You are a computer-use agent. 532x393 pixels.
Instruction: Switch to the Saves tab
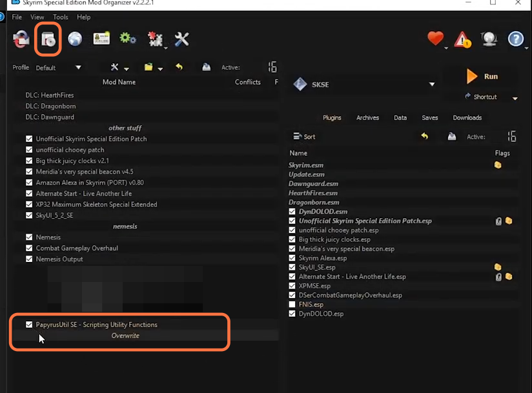coord(429,117)
